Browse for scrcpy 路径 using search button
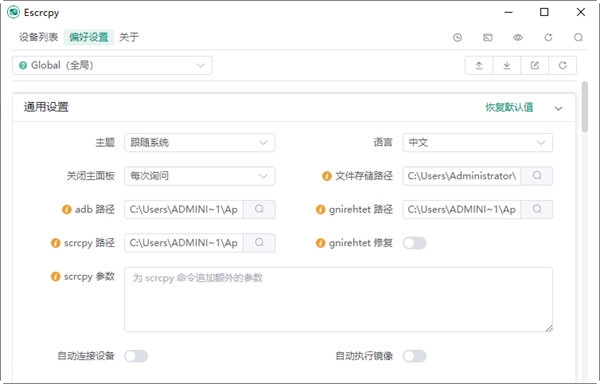The height and width of the screenshot is (384, 600). pyautogui.click(x=259, y=243)
